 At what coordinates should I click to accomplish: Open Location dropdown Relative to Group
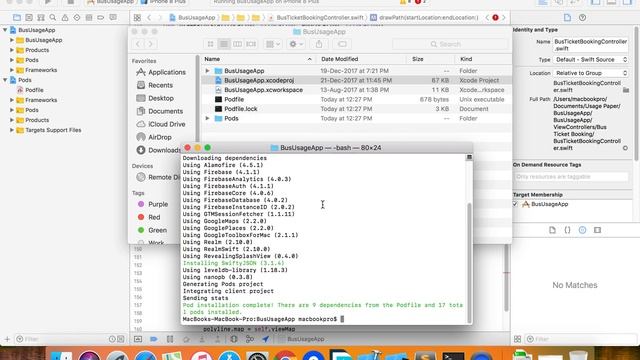[591, 73]
